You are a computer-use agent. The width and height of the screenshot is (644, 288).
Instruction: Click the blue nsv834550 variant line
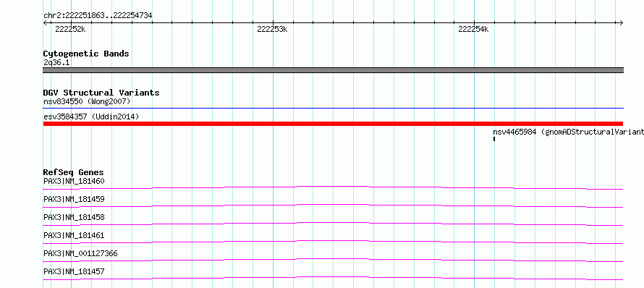tap(333, 109)
